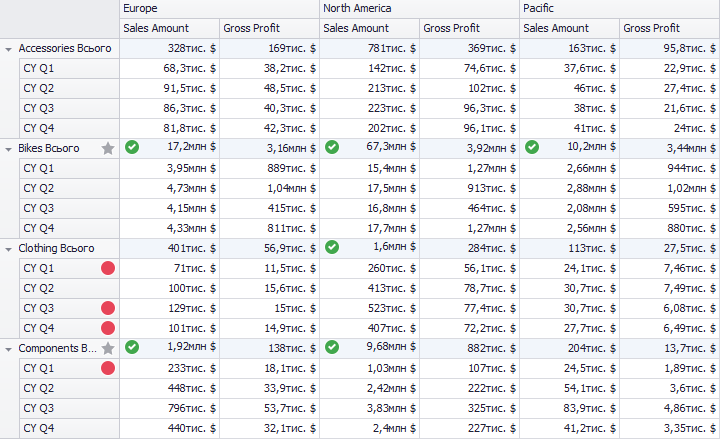This screenshot has width=721, height=440.
Task: Select CY Q1 under Bikes
Action: point(69,168)
